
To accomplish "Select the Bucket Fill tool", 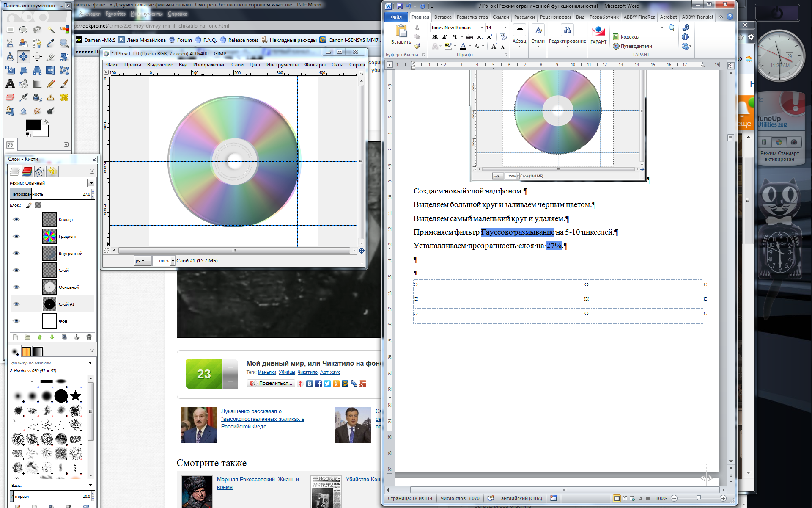I will (x=24, y=84).
